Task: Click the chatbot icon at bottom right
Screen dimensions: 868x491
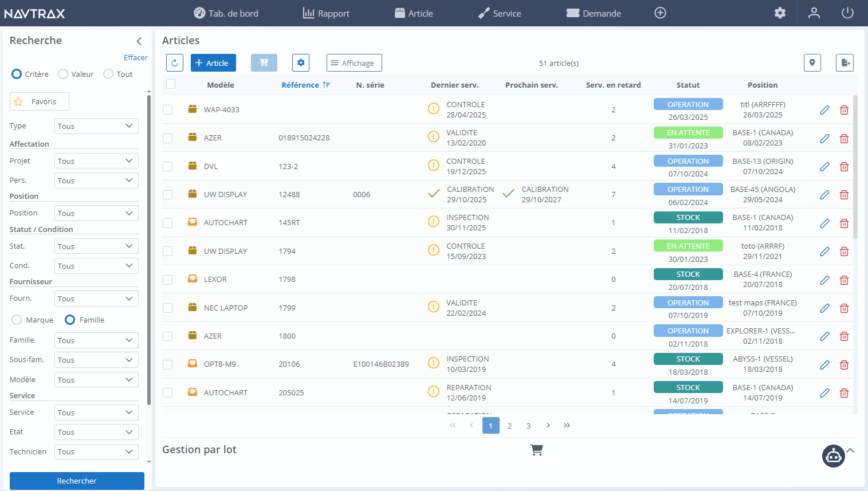Action: pyautogui.click(x=834, y=456)
